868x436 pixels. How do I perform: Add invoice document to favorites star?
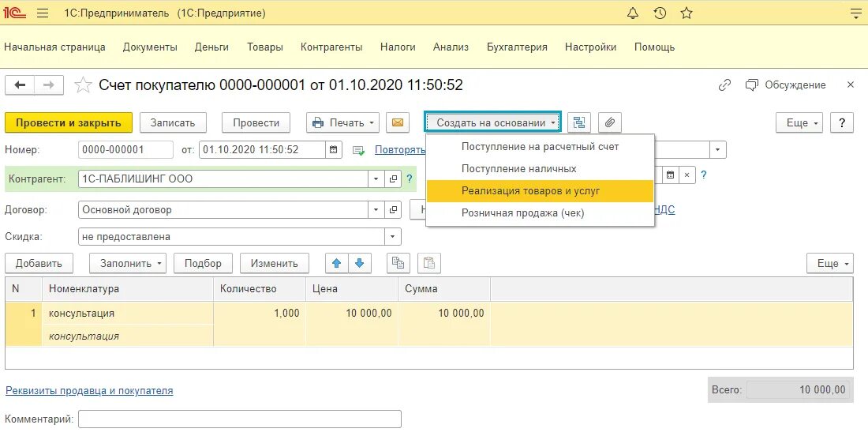83,85
